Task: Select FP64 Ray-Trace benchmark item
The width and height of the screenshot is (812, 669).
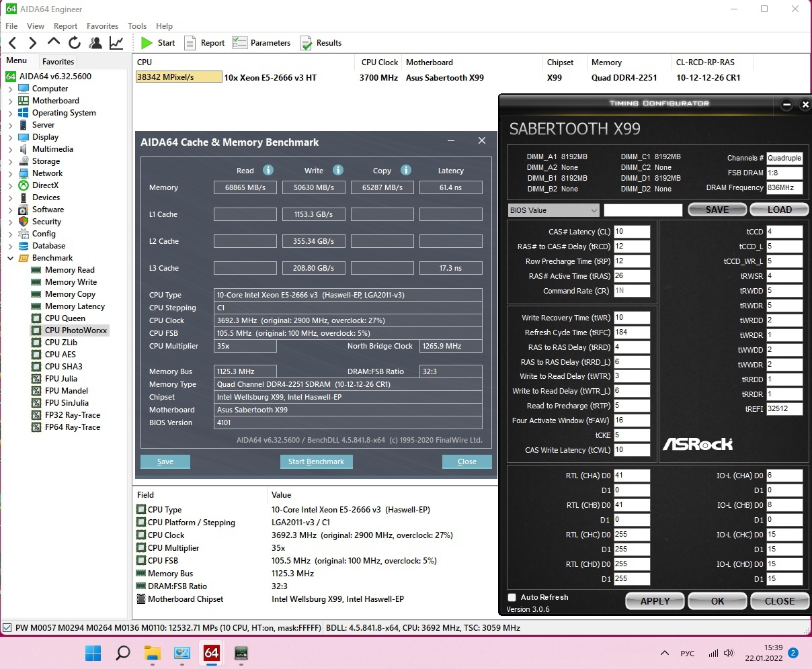Action: [x=72, y=427]
